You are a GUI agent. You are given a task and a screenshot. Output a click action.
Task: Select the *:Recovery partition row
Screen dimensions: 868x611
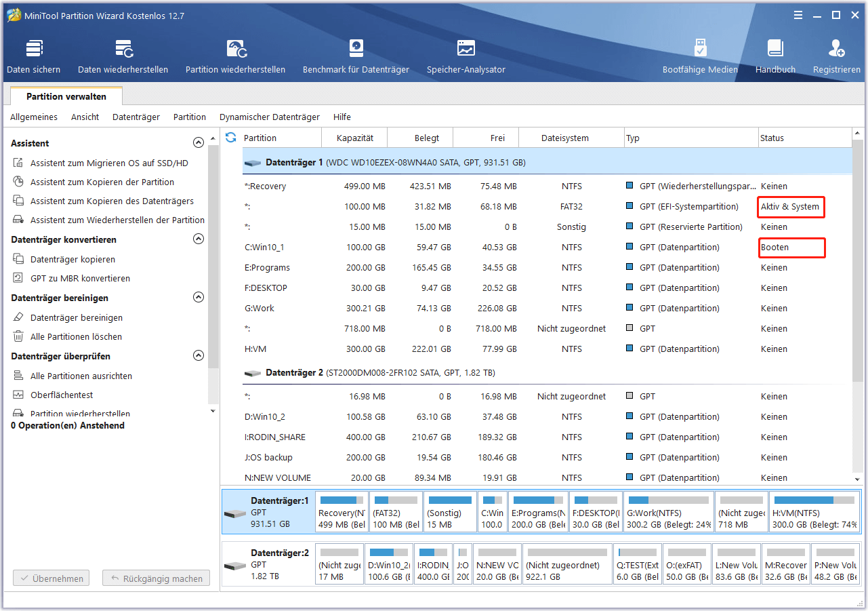pos(547,186)
